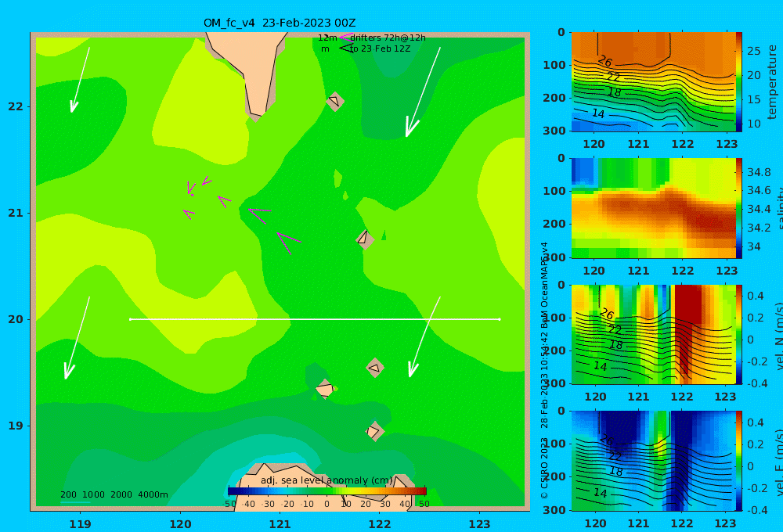Viewport: 783px width, 532px height.
Task: Open the temperature section panel
Action: (x=653, y=82)
